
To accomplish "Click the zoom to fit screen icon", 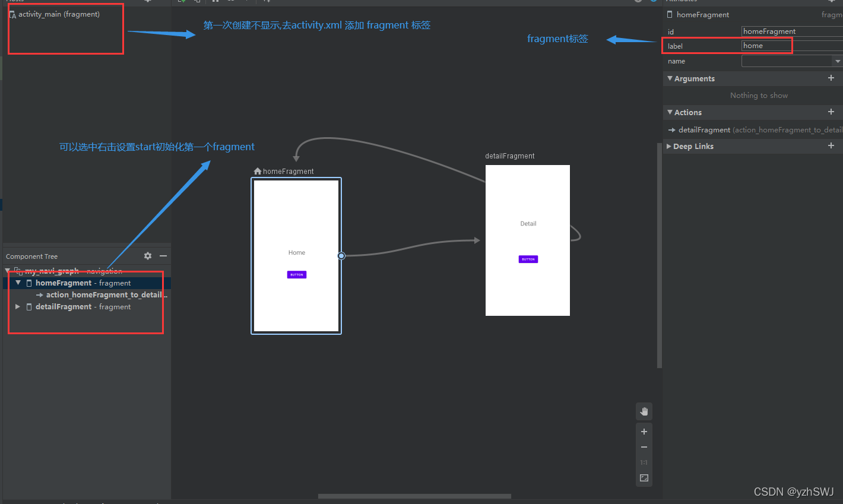I will click(644, 477).
